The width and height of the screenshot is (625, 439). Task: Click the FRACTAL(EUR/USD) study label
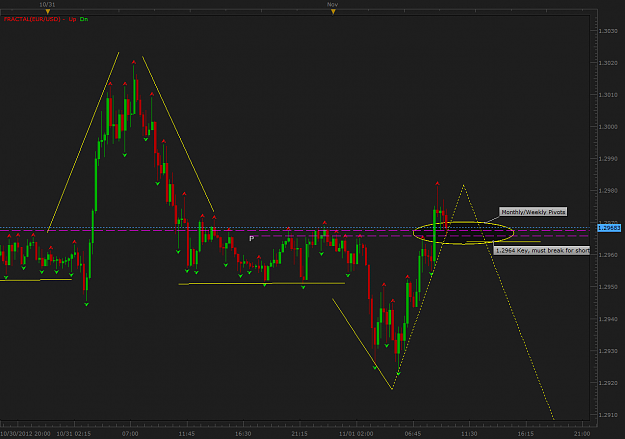pyautogui.click(x=32, y=19)
